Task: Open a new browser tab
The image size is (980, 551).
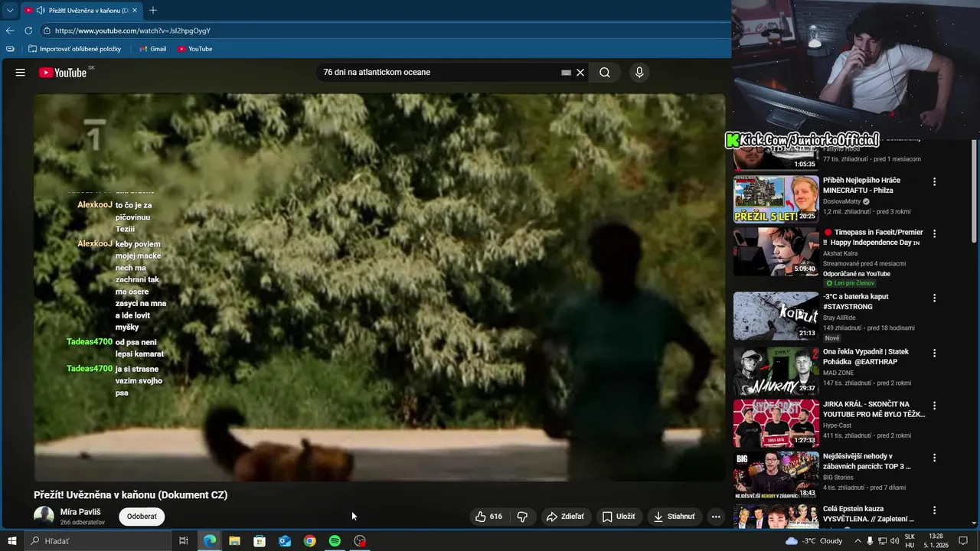Action: click(153, 11)
